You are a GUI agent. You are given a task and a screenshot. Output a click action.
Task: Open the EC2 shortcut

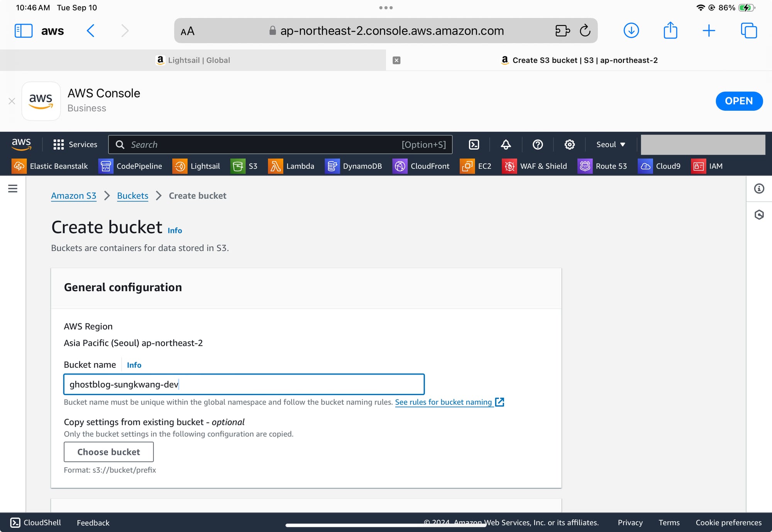[476, 166]
